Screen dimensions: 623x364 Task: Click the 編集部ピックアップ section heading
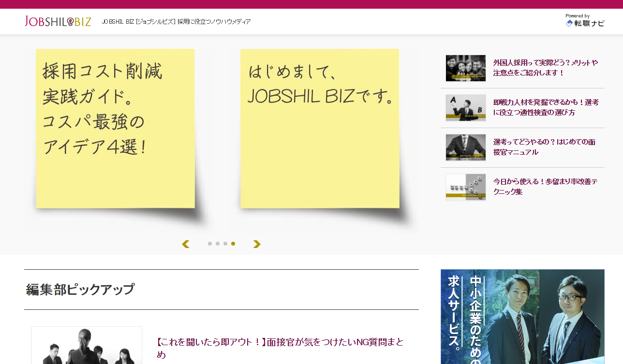coord(80,290)
